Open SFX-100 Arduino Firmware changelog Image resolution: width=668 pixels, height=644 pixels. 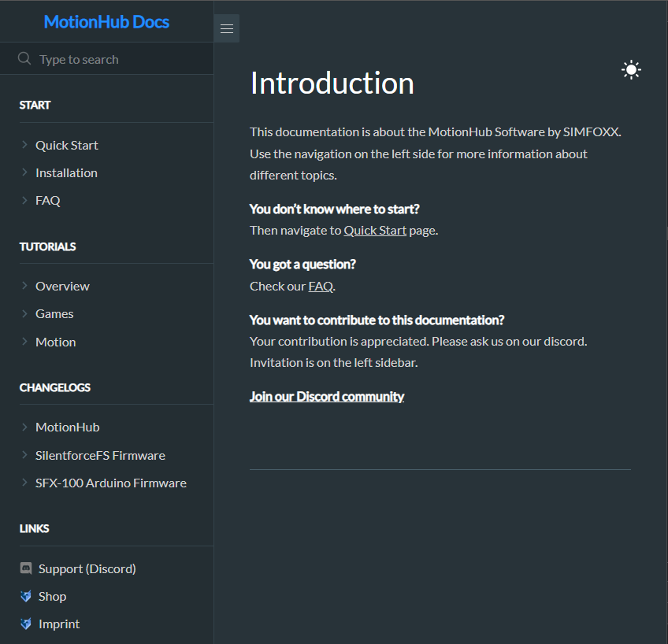click(x=110, y=483)
